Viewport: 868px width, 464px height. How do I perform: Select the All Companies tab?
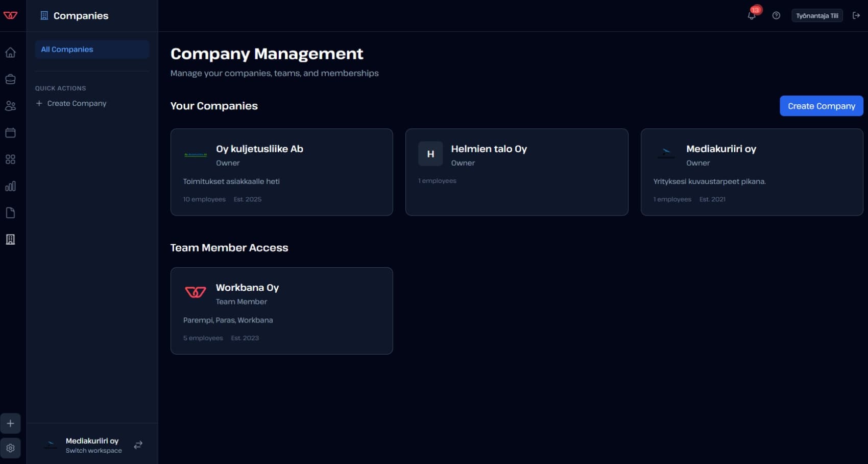pyautogui.click(x=92, y=50)
